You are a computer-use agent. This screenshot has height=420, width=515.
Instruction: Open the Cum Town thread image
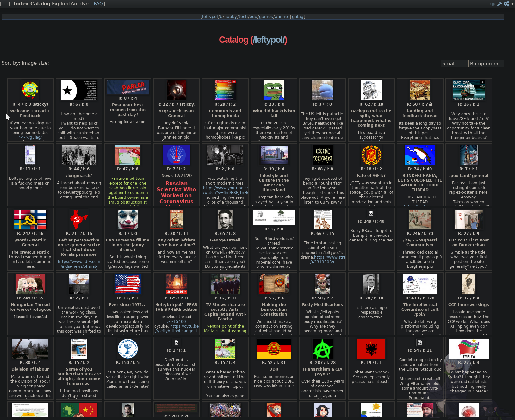pos(322,155)
